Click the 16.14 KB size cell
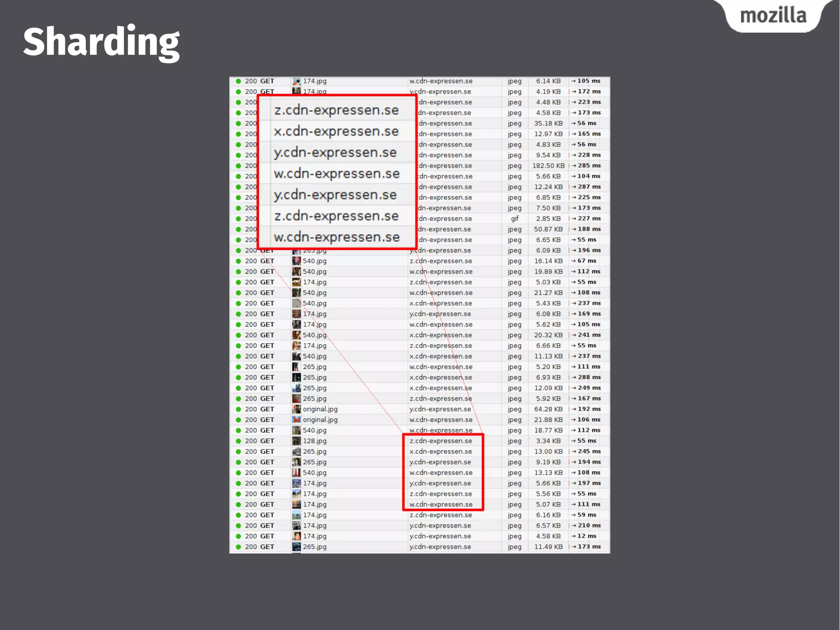Image resolution: width=840 pixels, height=630 pixels. [x=548, y=261]
